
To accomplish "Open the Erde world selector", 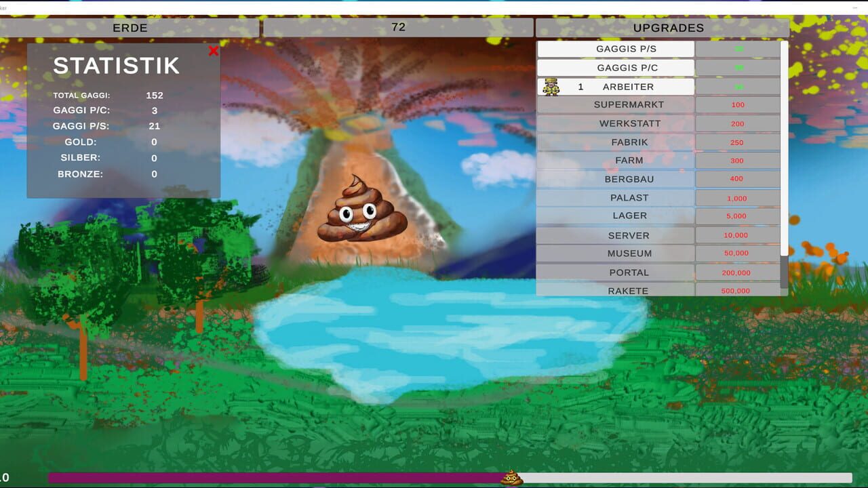I will pyautogui.click(x=130, y=28).
